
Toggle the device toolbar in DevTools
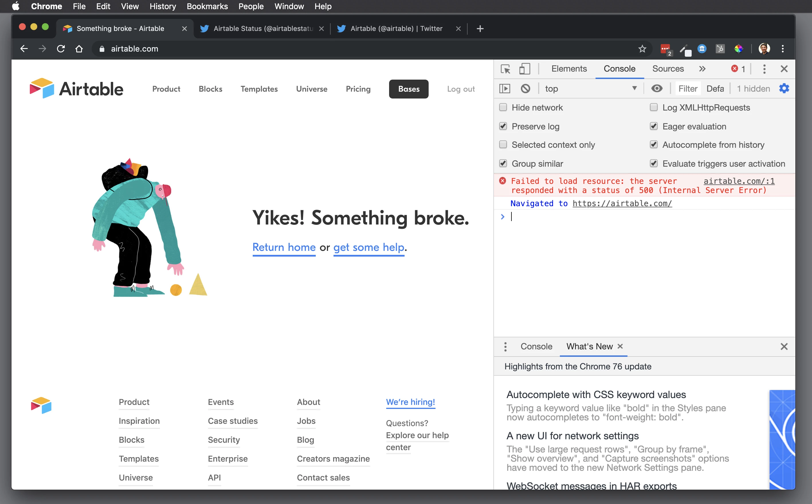tap(525, 69)
